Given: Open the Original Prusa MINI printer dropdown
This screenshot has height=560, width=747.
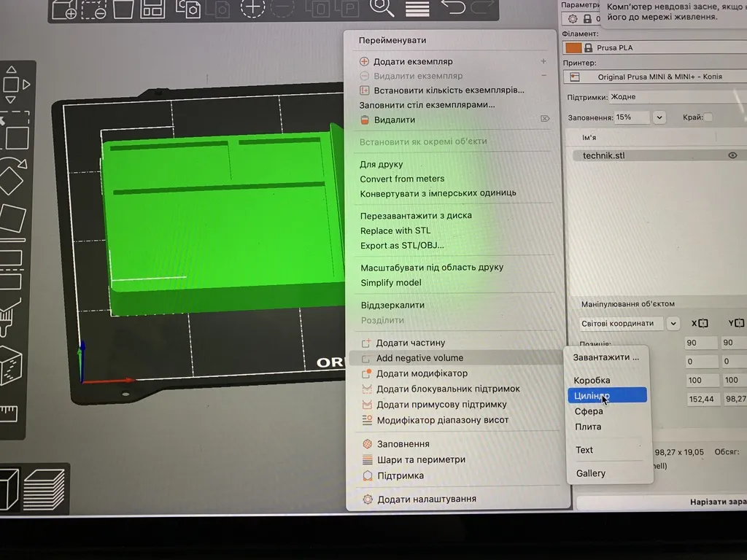Looking at the screenshot, I should pos(655,77).
